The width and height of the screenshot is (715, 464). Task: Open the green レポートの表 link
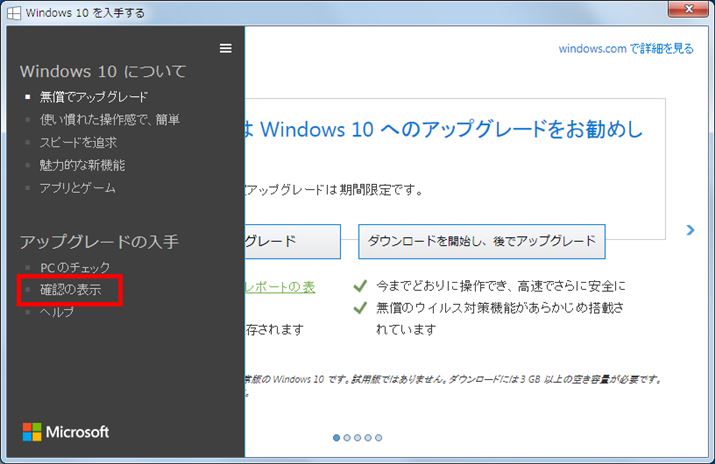[280, 287]
